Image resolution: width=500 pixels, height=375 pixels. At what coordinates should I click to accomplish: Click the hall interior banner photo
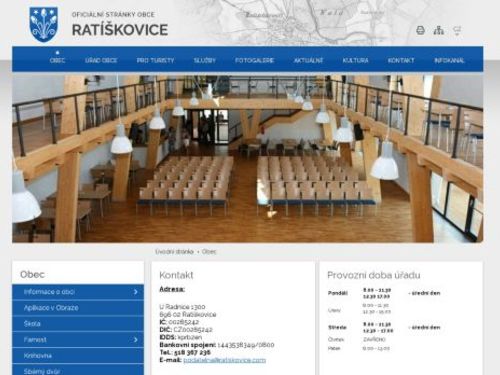(x=248, y=159)
